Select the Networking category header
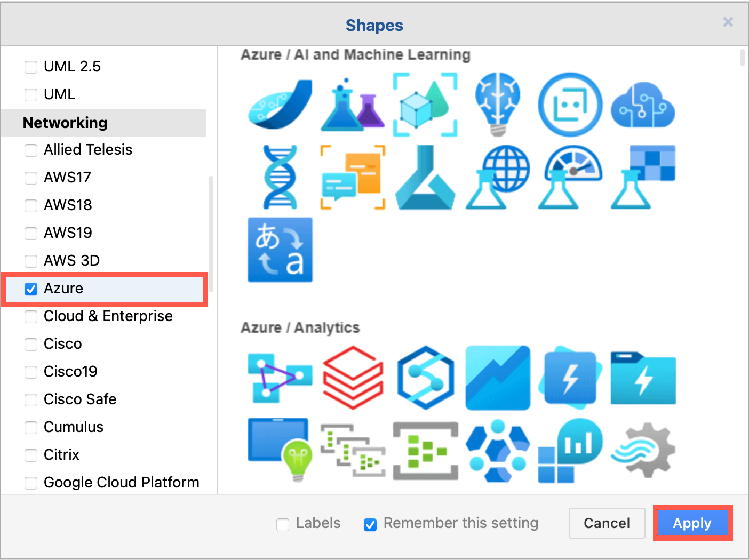 click(x=65, y=123)
